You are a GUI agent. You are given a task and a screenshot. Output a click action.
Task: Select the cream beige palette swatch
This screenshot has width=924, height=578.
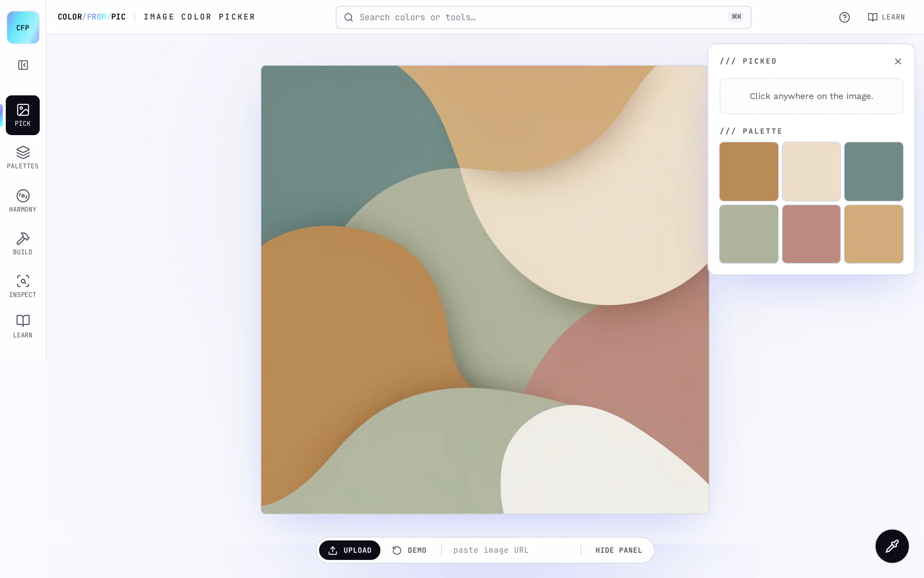click(x=811, y=171)
